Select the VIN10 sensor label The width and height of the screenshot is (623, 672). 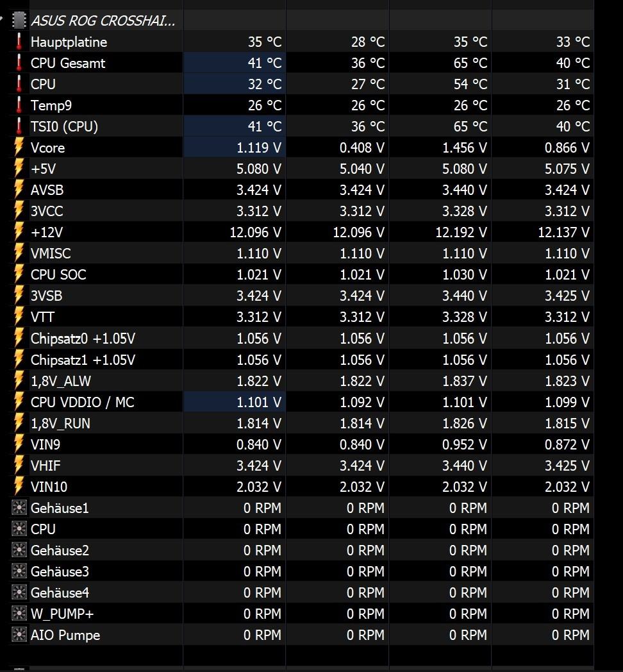point(49,487)
